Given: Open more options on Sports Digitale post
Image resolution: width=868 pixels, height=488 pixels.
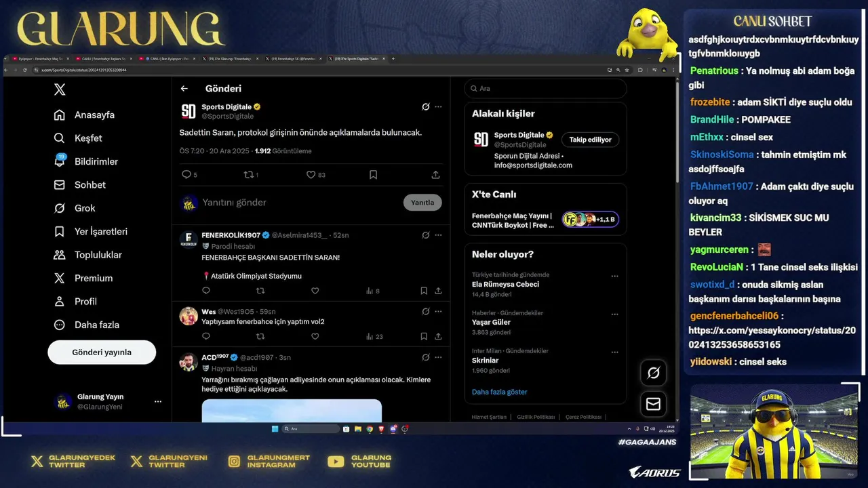Looking at the screenshot, I should click(438, 107).
